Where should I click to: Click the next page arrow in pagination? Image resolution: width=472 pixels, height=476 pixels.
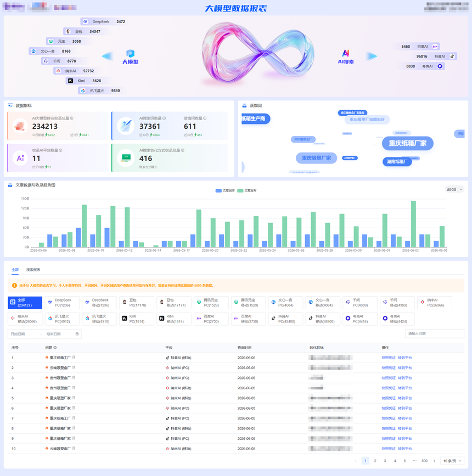click(x=434, y=461)
